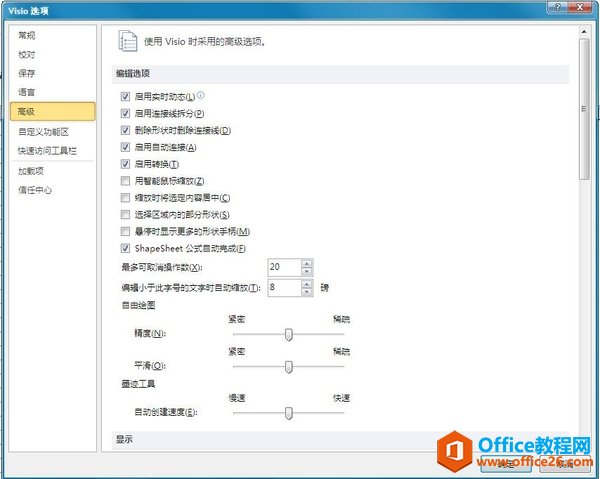Open the 语言 options category
Viewport: 600px width, 479px height.
pos(52,92)
